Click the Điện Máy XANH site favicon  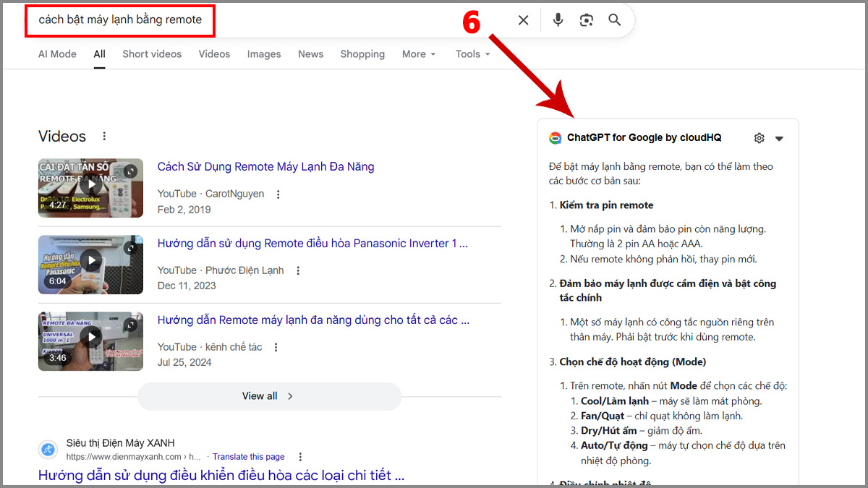click(x=48, y=450)
